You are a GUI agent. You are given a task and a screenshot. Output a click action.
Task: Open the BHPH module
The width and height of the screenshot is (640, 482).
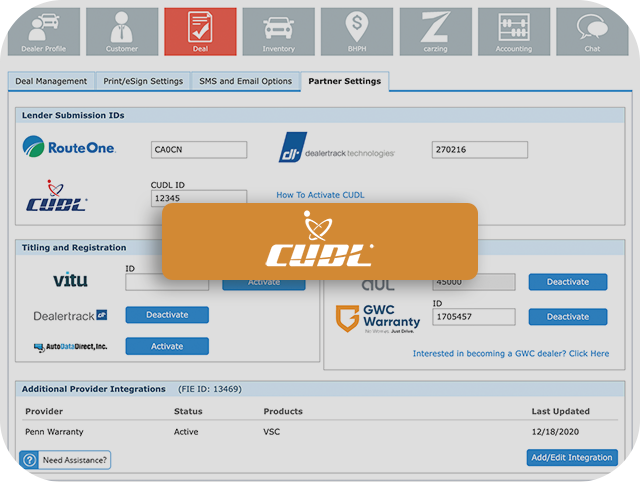356,31
